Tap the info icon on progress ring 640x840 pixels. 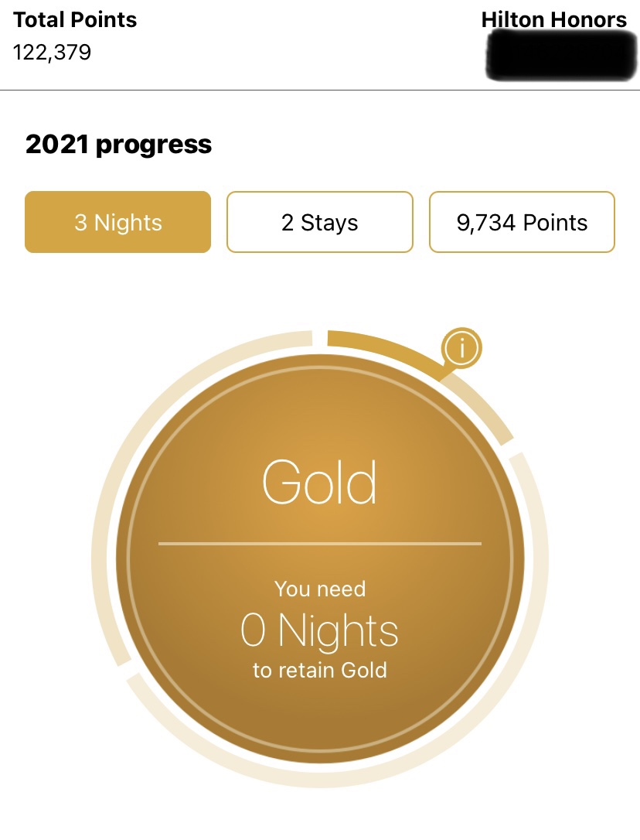[461, 347]
